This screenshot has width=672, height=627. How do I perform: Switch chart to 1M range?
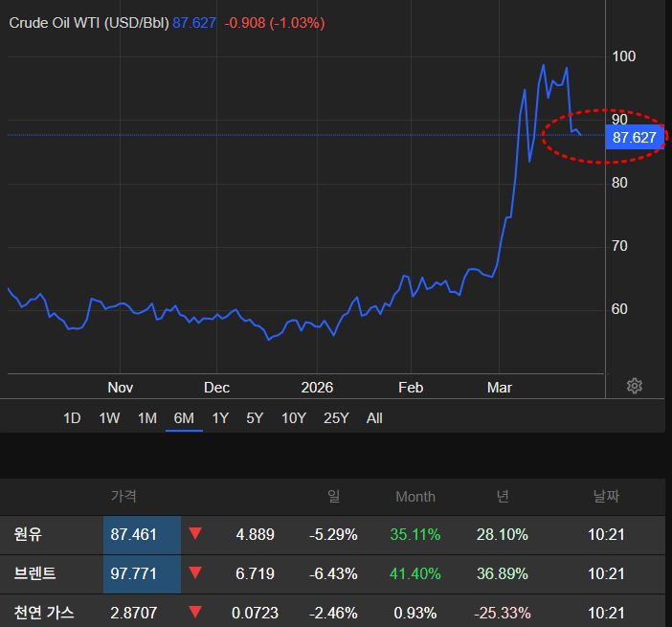point(146,418)
